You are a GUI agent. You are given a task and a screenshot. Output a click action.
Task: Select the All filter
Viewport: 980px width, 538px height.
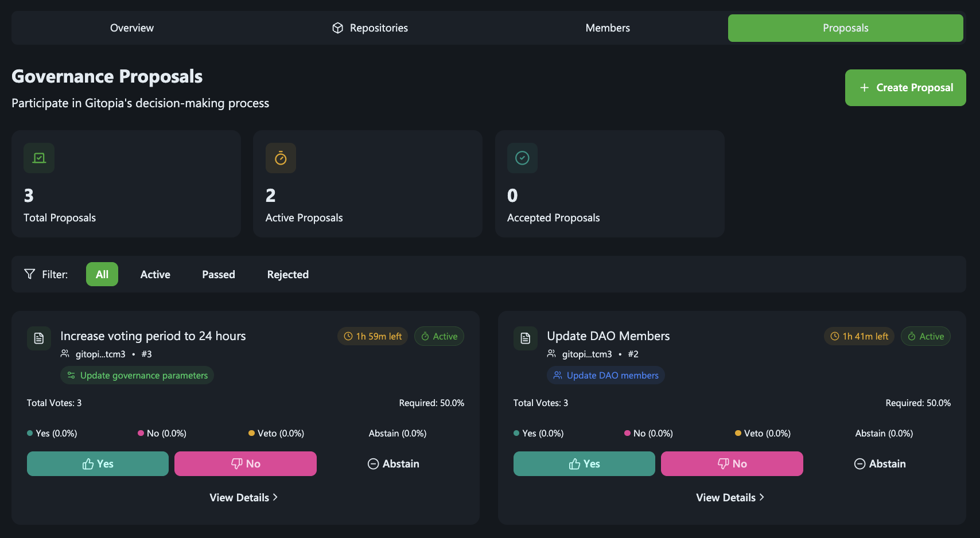[x=102, y=274]
